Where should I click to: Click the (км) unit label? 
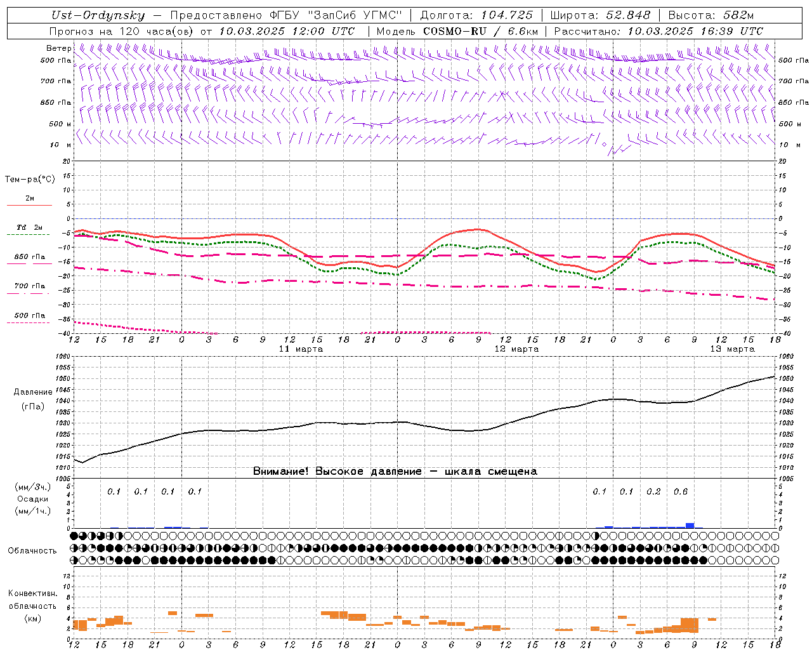[x=32, y=618]
